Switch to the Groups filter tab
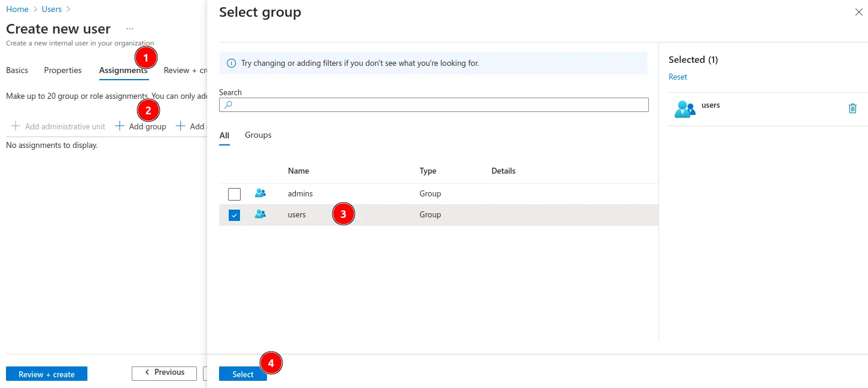This screenshot has width=868, height=388. 258,135
